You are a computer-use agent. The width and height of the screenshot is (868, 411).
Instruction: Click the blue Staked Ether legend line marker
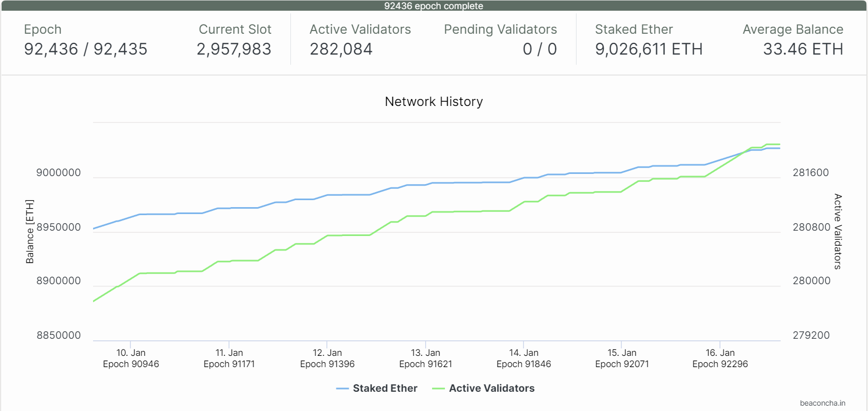click(342, 389)
